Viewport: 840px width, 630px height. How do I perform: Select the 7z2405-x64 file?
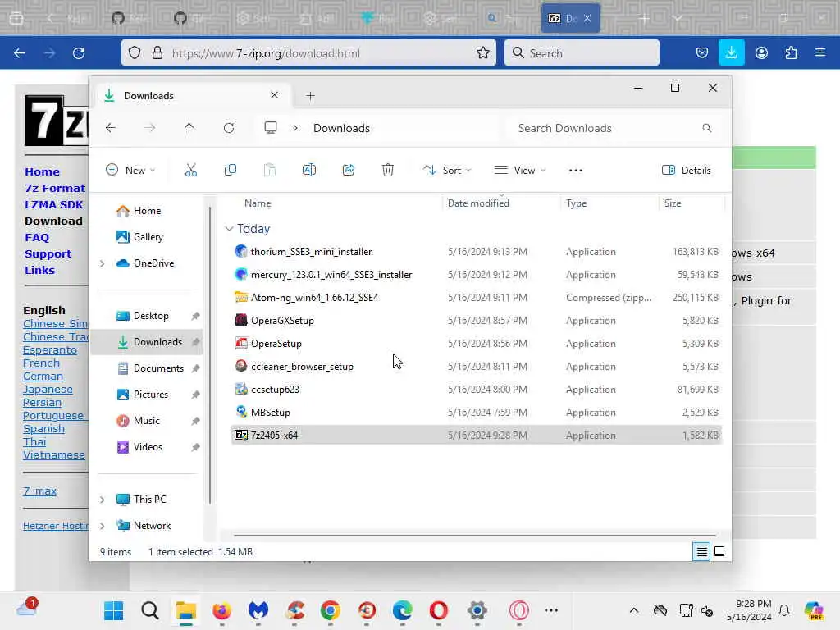477,435
